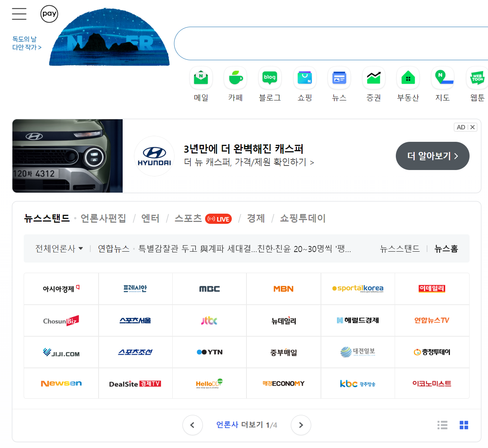Viewport: 488px width, 448px height.
Task: Open 매경ECONOMY press tile
Action: click(x=284, y=383)
